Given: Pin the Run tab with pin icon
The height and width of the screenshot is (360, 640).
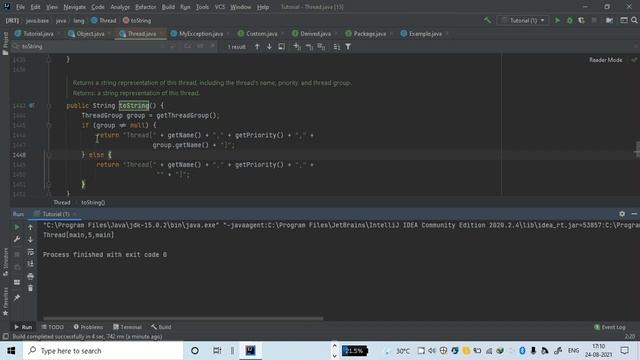Looking at the screenshot, I should 17,298.
